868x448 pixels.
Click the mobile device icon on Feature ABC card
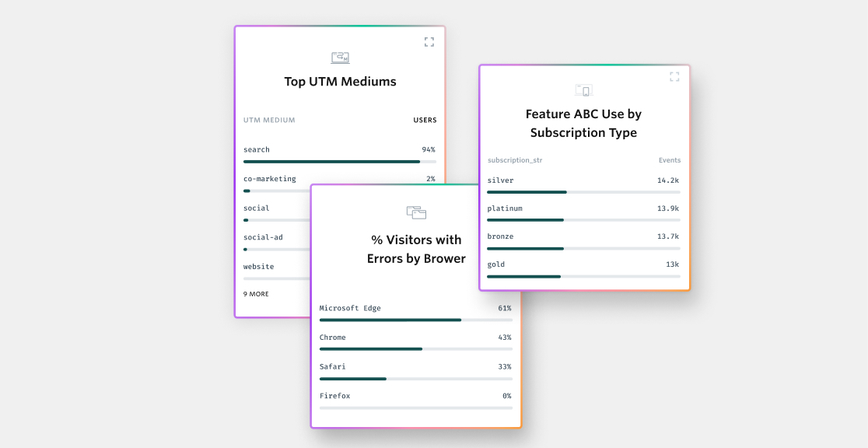(583, 90)
